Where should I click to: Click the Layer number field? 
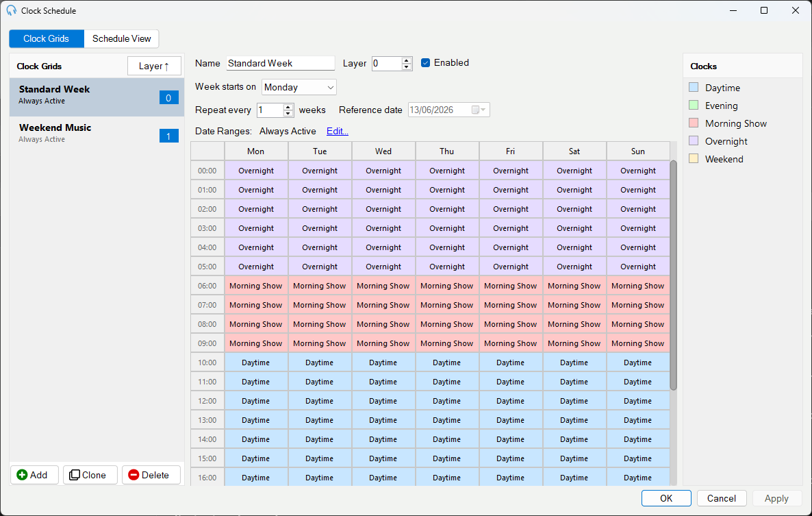click(x=387, y=63)
